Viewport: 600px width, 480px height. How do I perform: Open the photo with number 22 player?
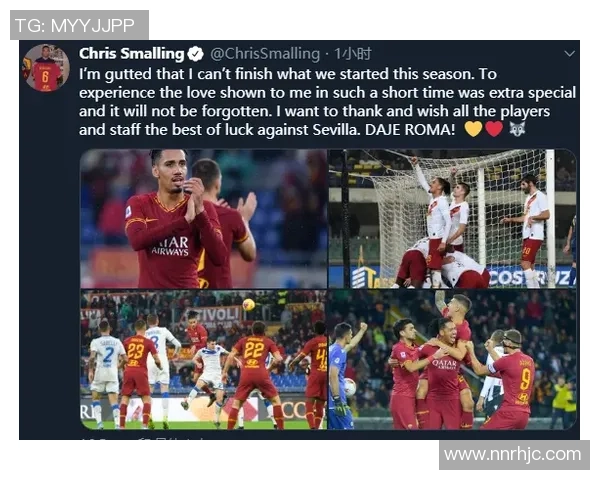(203, 359)
